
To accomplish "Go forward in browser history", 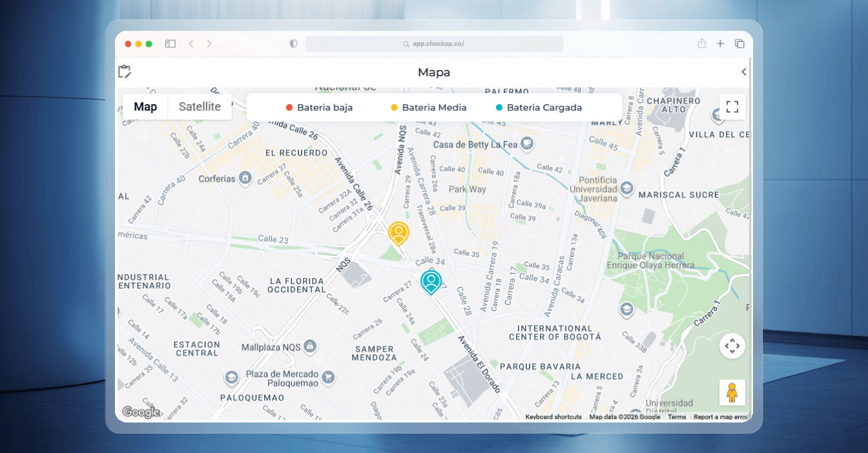I will [209, 44].
